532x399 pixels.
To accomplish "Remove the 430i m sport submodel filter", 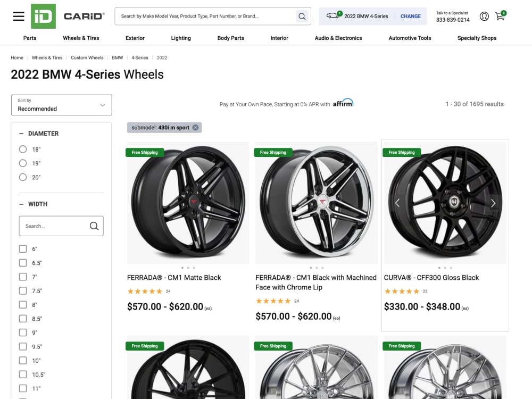I will (195, 128).
